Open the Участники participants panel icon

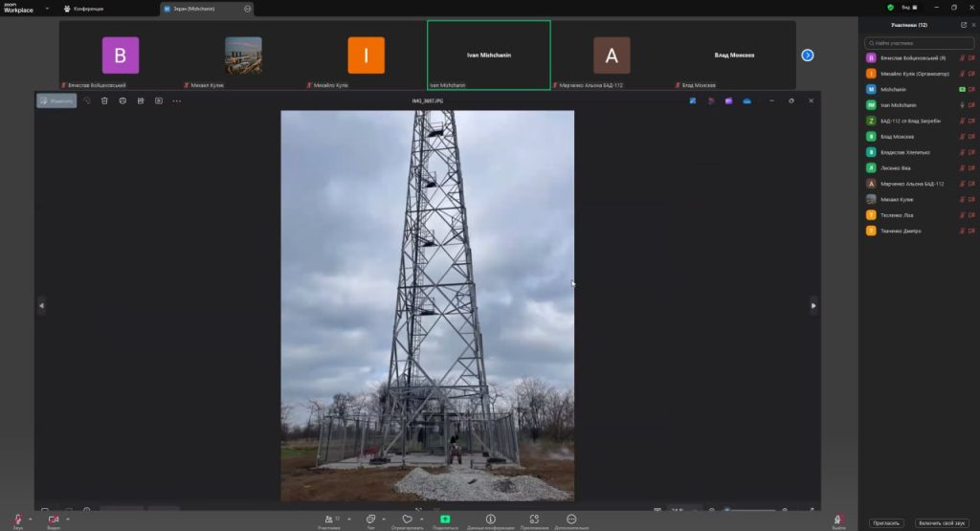(x=330, y=518)
